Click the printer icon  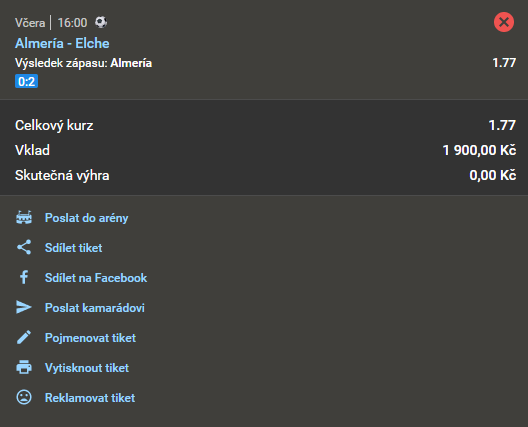pyautogui.click(x=24, y=367)
